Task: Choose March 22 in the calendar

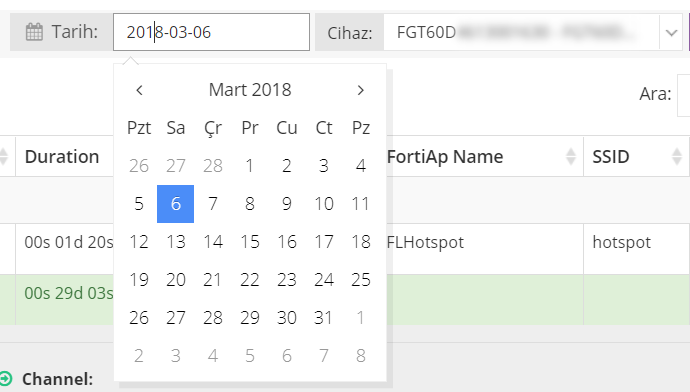Action: click(250, 279)
